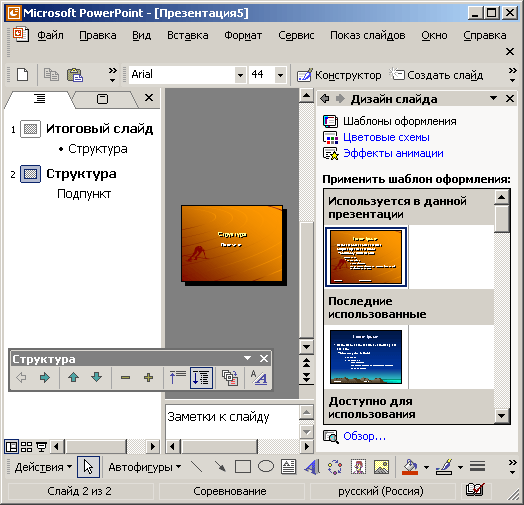Select the blue mountain design template thumbnail
The image size is (524, 505).
point(366,357)
